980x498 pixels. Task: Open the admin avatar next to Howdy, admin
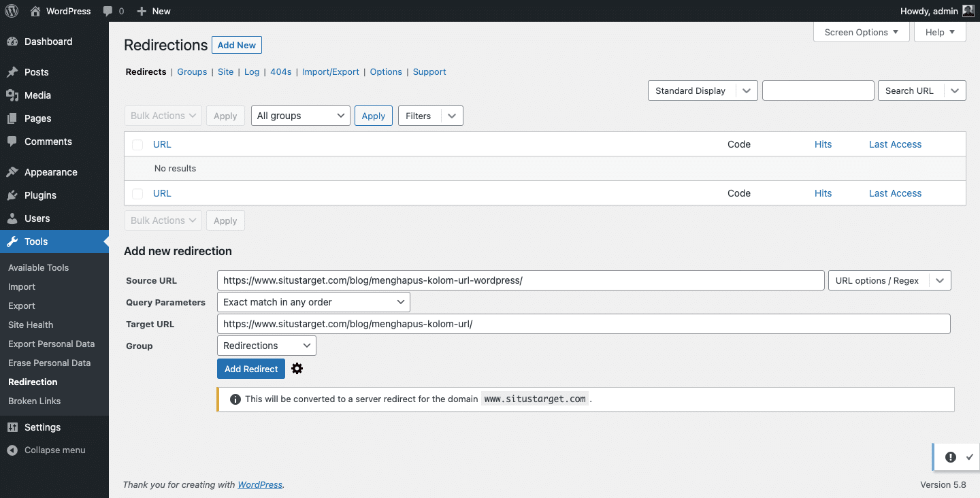coord(968,11)
